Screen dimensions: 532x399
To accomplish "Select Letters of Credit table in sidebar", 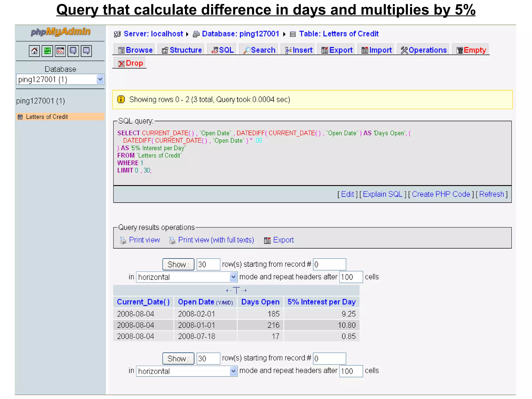I will click(47, 117).
